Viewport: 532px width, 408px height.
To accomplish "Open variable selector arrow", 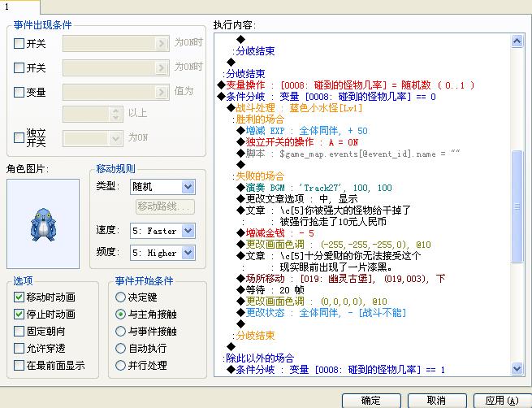I will (162, 92).
